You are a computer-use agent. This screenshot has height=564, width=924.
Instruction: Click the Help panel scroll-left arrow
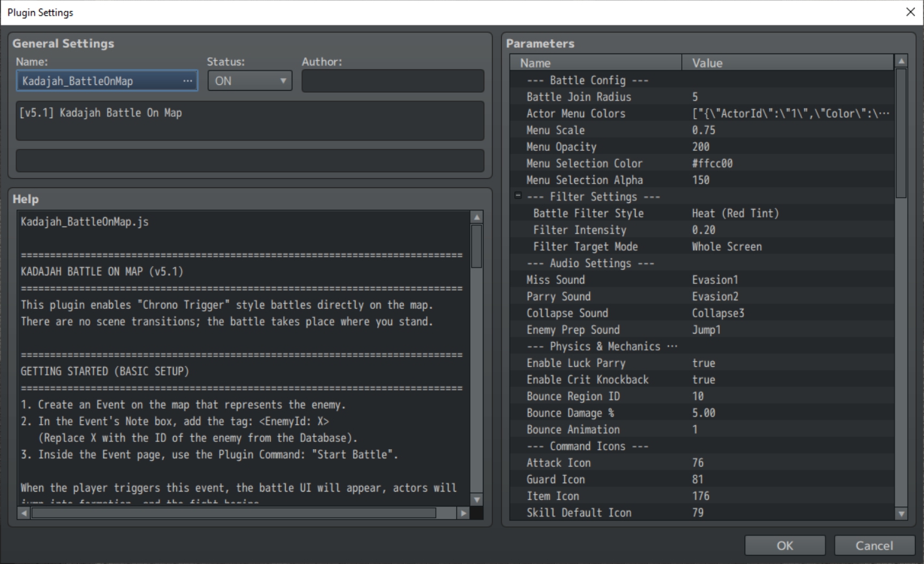click(x=24, y=513)
